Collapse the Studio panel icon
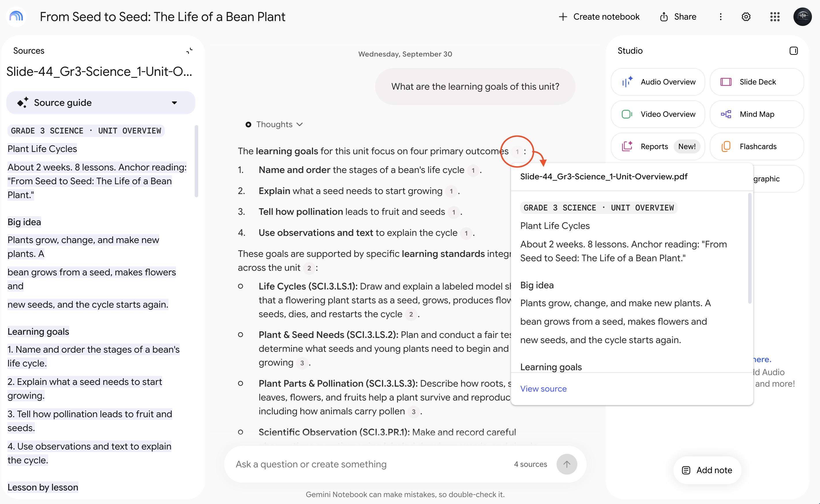The width and height of the screenshot is (820, 504). point(793,51)
